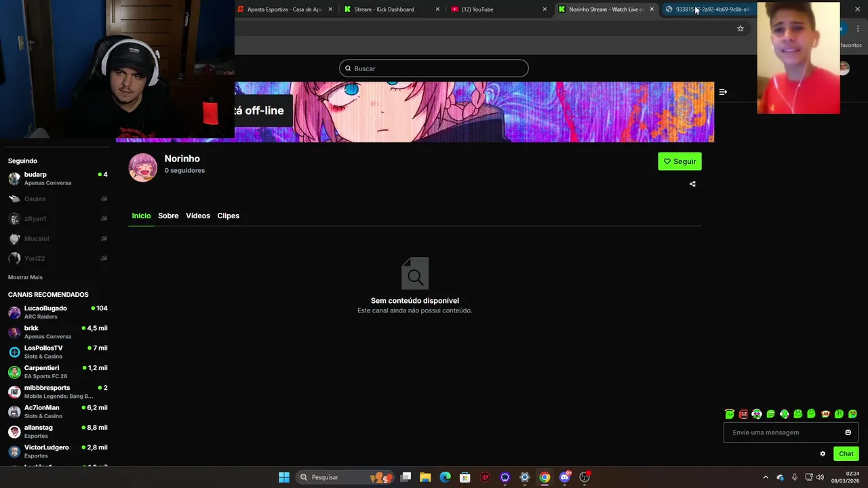Follow Norinho with the Seguir button

tap(679, 161)
